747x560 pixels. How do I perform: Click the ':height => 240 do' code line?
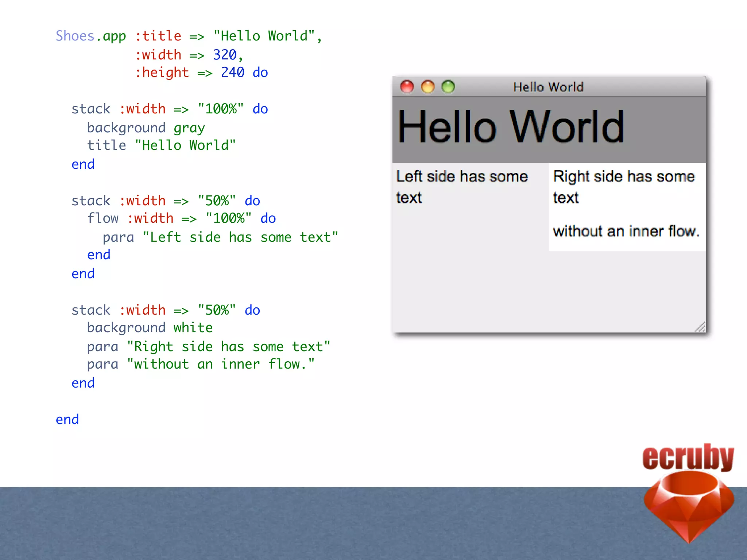(x=201, y=73)
